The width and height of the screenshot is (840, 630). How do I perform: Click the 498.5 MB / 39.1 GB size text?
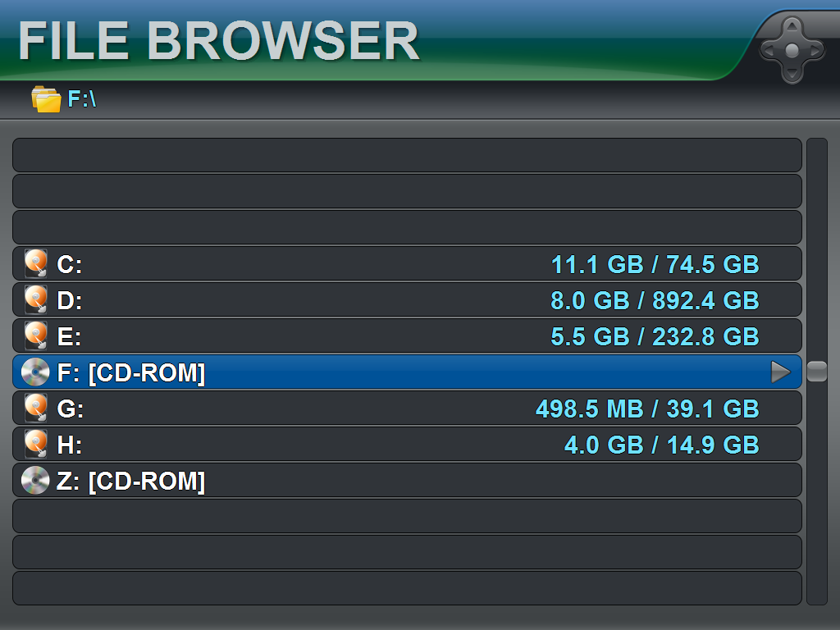coord(647,409)
